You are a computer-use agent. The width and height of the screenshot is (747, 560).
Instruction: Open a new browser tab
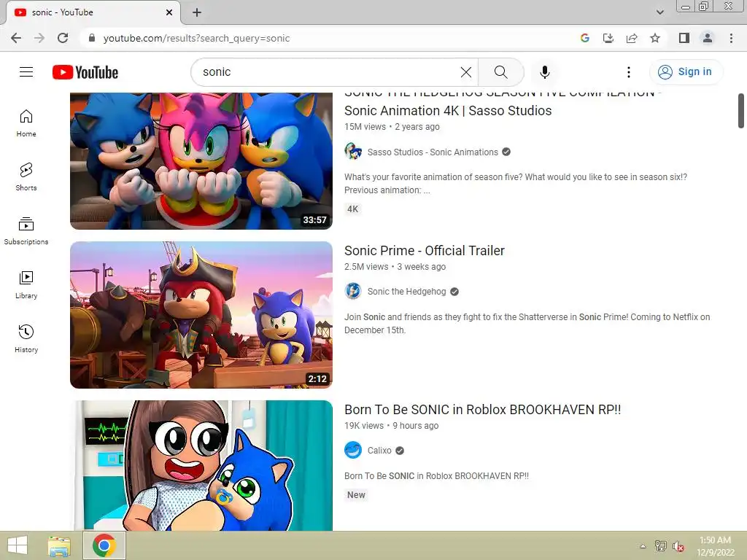click(197, 12)
